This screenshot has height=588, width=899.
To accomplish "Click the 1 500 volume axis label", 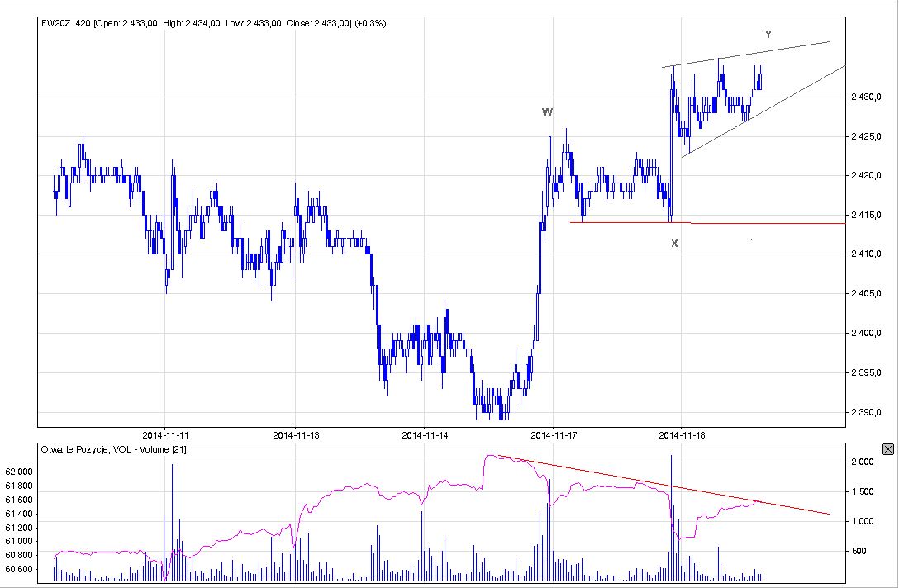I will click(x=863, y=491).
